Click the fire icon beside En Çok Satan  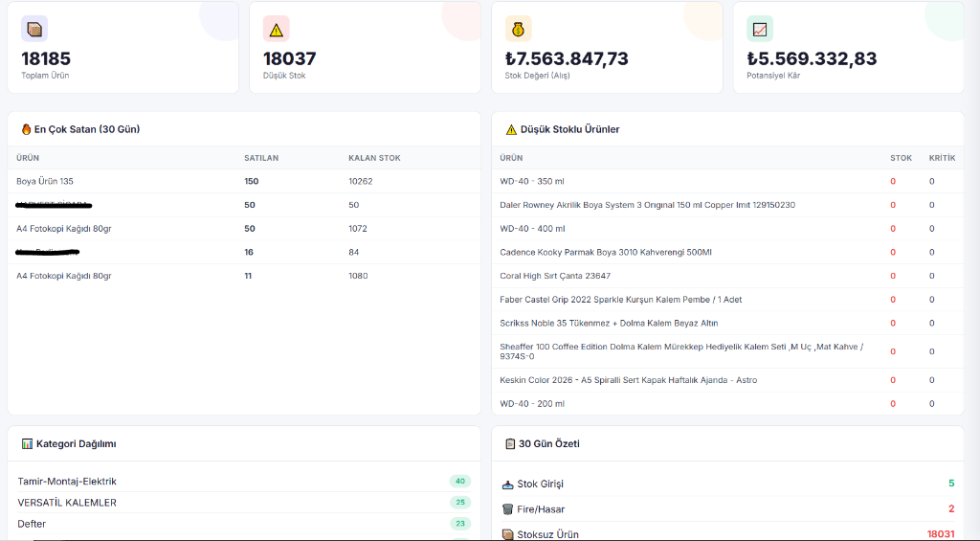[x=26, y=129]
